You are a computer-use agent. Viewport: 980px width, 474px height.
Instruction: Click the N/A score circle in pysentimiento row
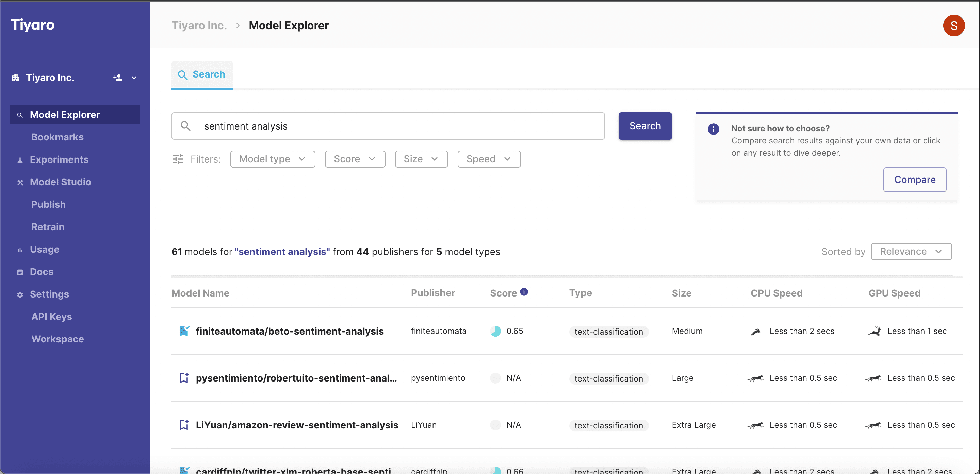click(495, 378)
